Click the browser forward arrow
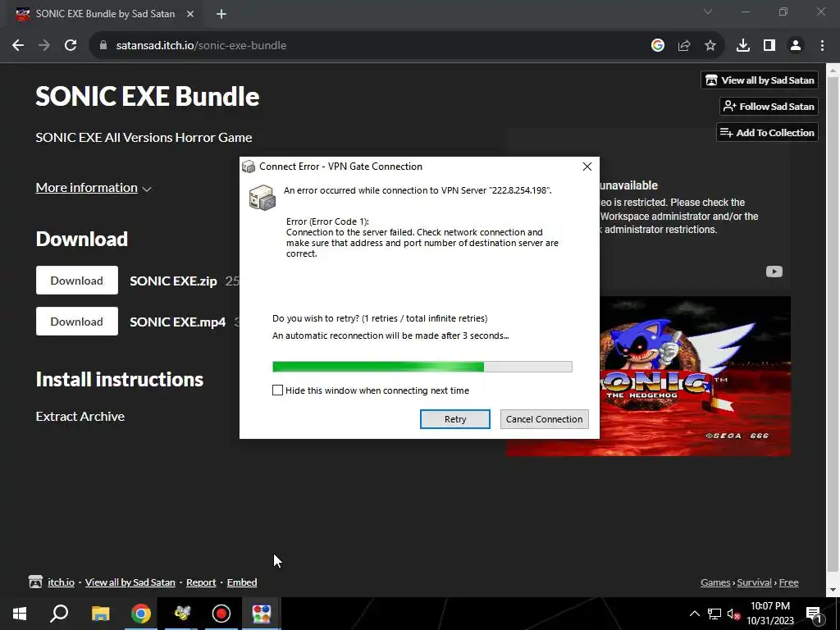The image size is (840, 630). coord(44,46)
